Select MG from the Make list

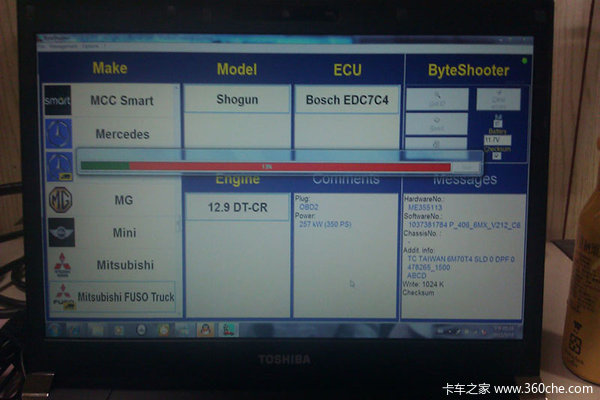click(124, 200)
